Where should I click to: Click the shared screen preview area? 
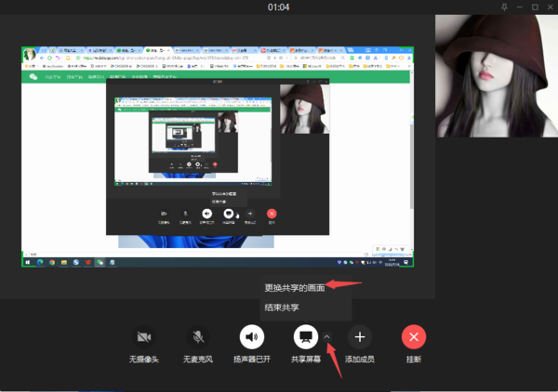[217, 156]
